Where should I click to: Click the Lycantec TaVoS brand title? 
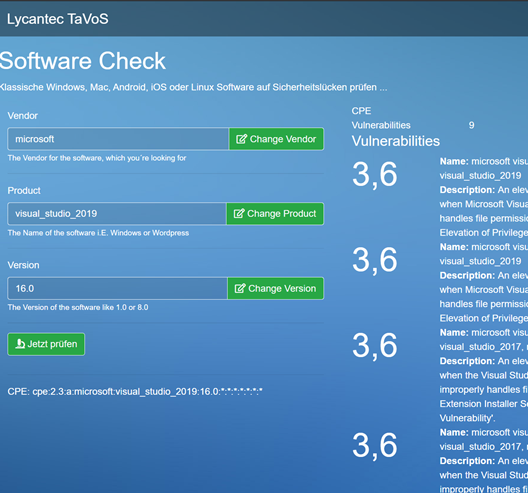[x=58, y=19]
